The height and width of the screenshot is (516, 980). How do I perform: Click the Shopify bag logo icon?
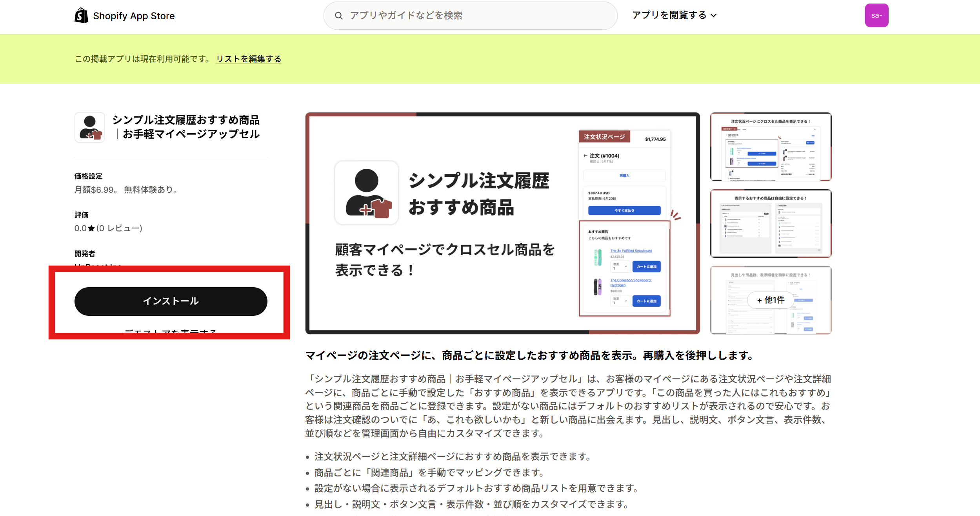82,16
